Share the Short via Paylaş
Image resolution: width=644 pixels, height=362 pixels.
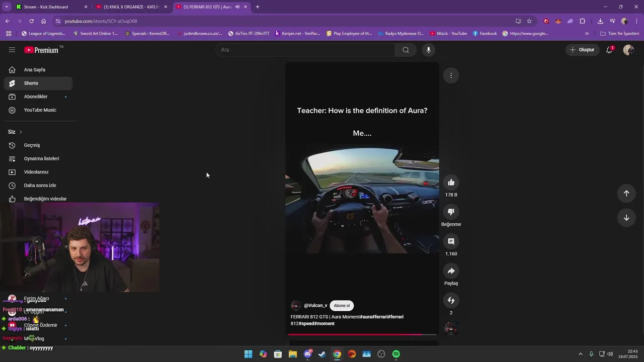pyautogui.click(x=451, y=271)
